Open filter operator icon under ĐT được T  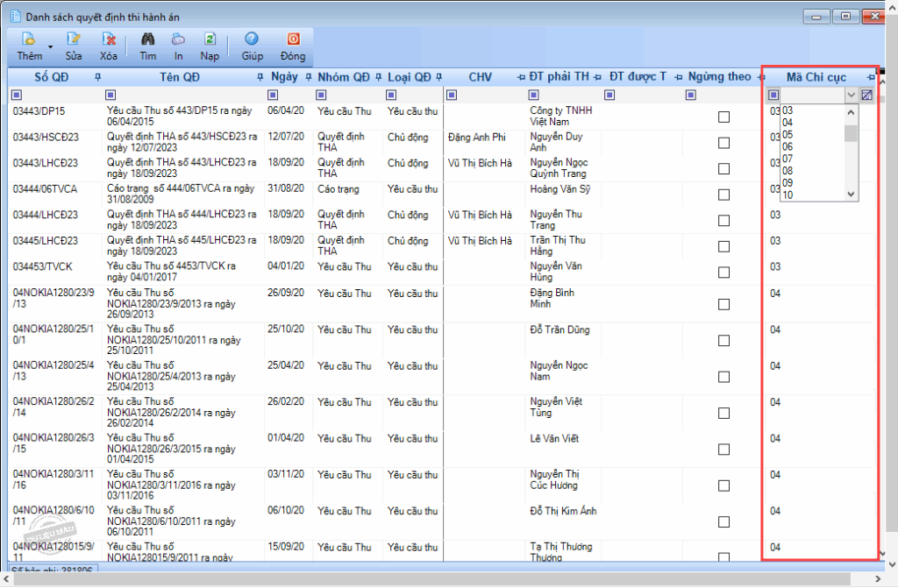pyautogui.click(x=609, y=95)
